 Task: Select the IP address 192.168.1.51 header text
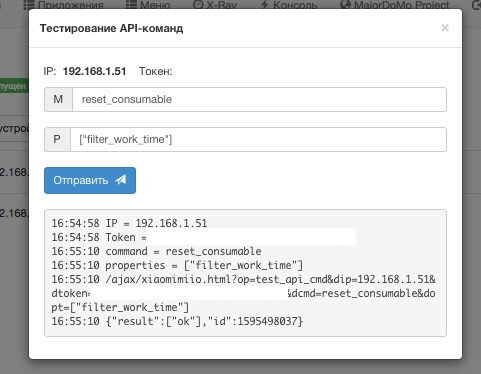94,71
